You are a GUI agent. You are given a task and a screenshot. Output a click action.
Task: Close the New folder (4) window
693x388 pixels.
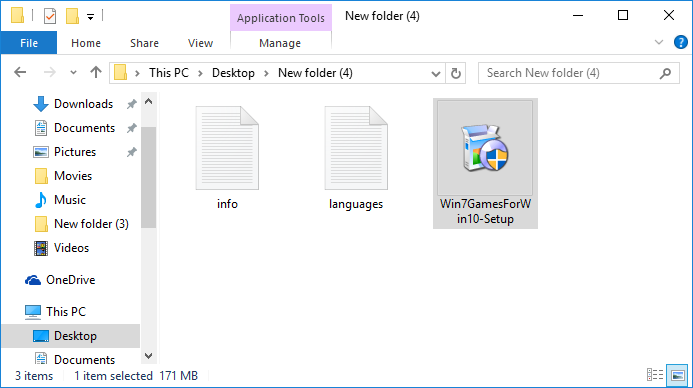click(x=669, y=15)
